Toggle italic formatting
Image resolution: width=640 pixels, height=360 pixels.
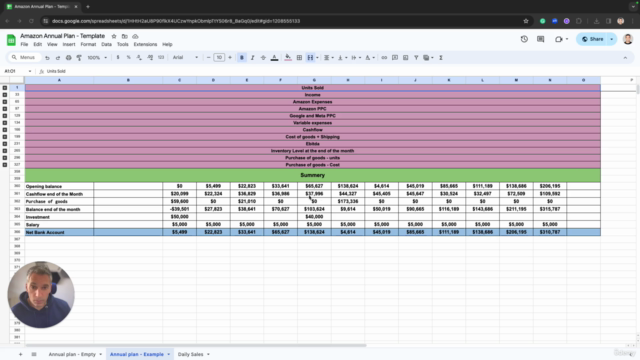[x=252, y=58]
